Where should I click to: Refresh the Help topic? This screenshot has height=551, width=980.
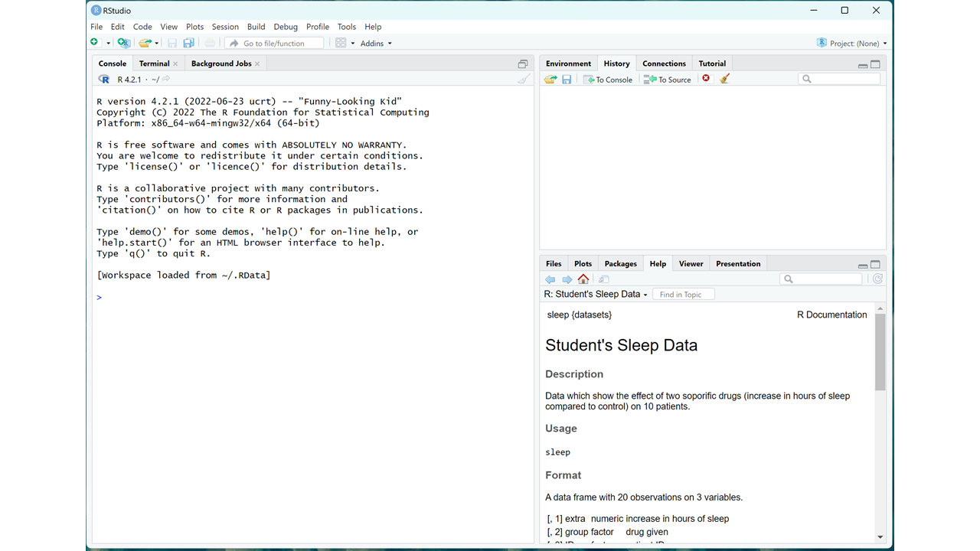coord(877,279)
